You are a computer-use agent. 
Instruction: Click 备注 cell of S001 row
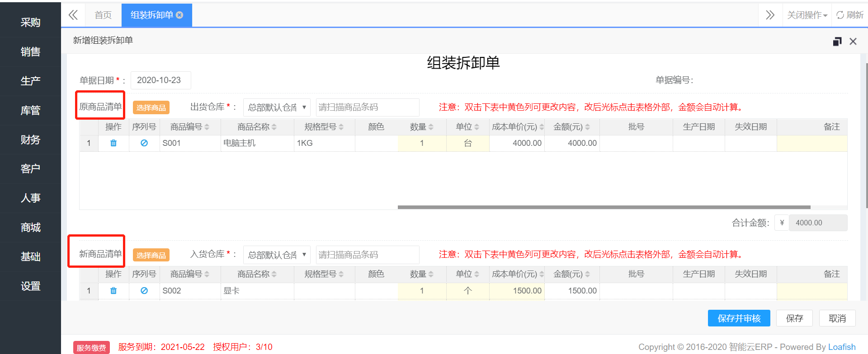812,143
